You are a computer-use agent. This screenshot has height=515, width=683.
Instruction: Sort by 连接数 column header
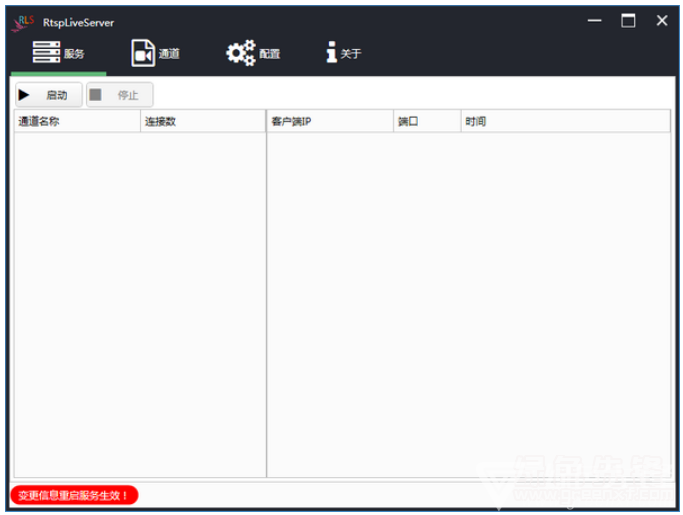click(203, 121)
